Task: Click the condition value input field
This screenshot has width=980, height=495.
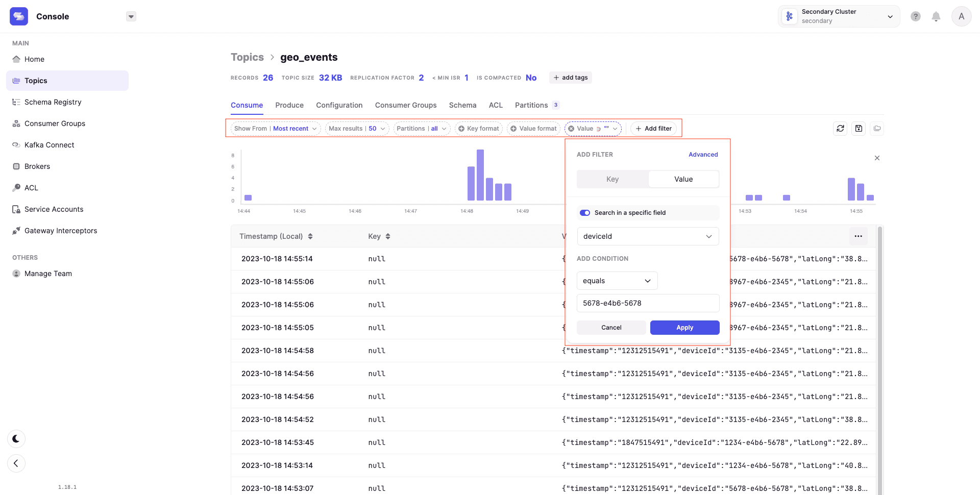Action: point(648,303)
